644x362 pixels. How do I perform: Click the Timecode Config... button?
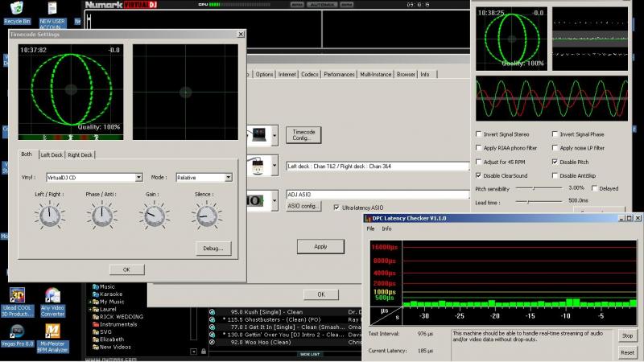coord(303,135)
